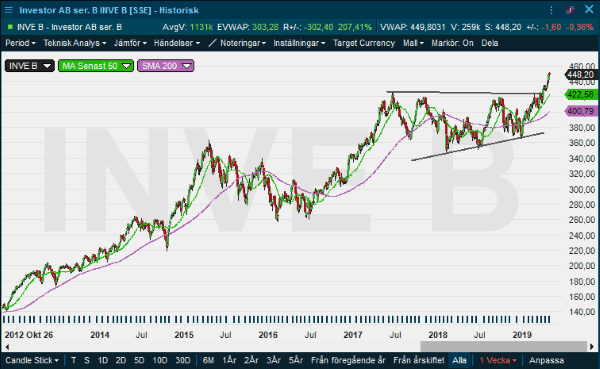Select the T interval button
600x369 pixels.
pyautogui.click(x=73, y=360)
